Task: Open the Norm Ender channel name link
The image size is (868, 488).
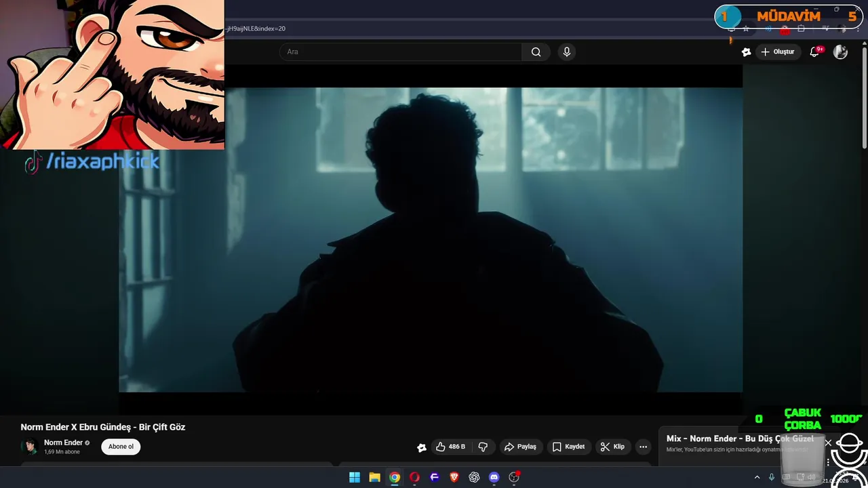Action: pos(63,443)
